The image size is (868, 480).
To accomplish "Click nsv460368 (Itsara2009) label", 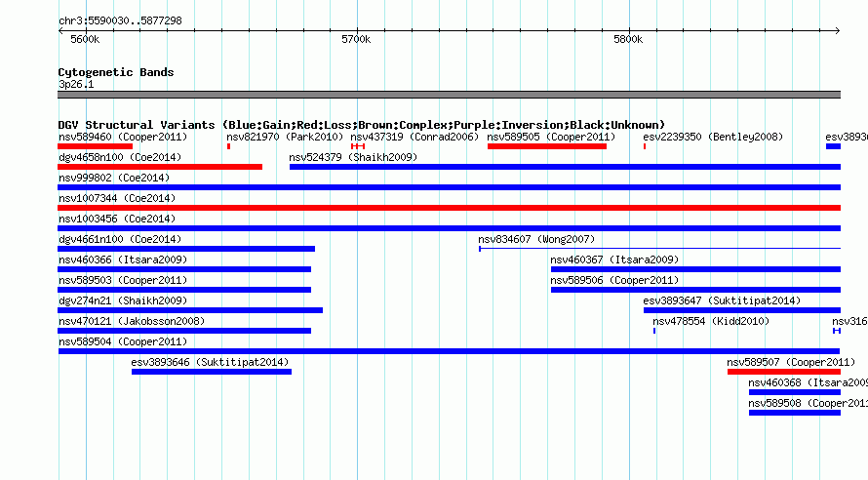I will [x=808, y=382].
